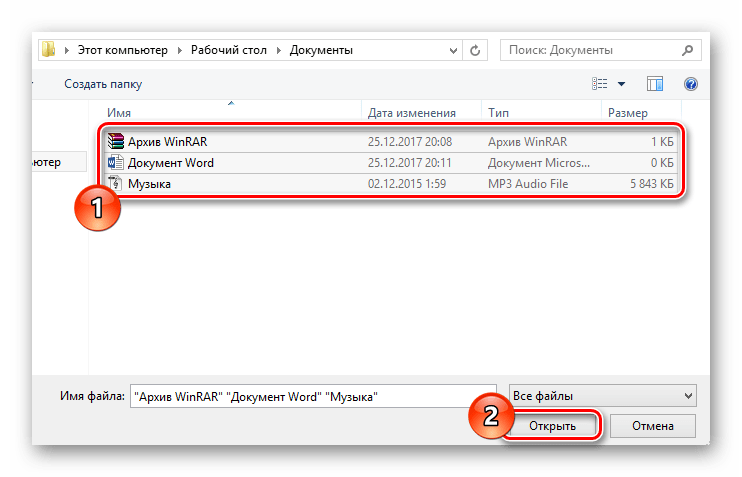Toggle the preview pane icon
The height and width of the screenshot is (477, 742).
pyautogui.click(x=655, y=84)
